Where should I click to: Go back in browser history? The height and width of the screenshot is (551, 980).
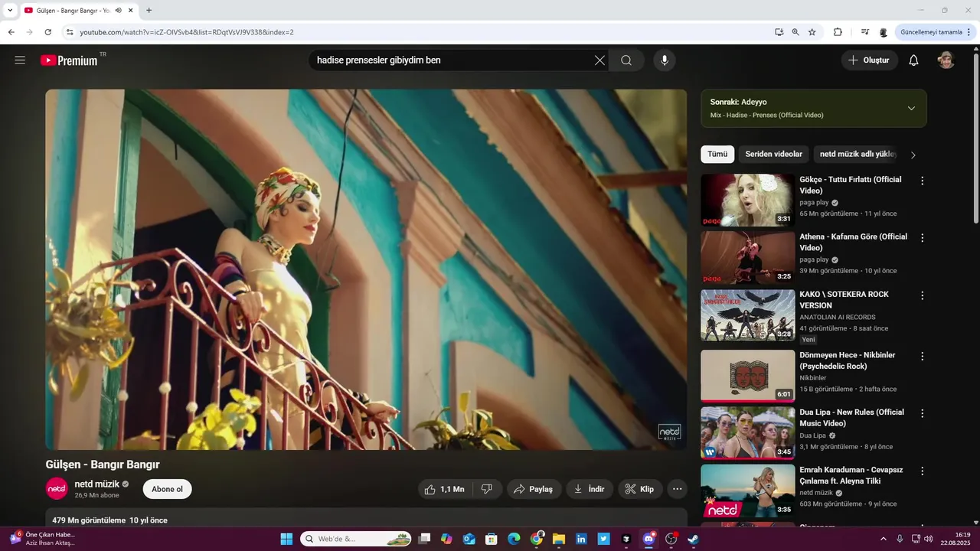pos(11,32)
